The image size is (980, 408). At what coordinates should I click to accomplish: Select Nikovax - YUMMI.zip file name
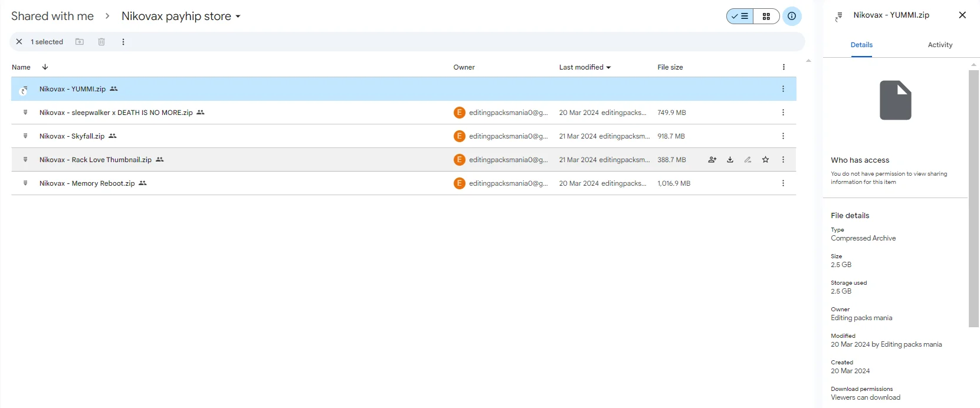(x=73, y=89)
